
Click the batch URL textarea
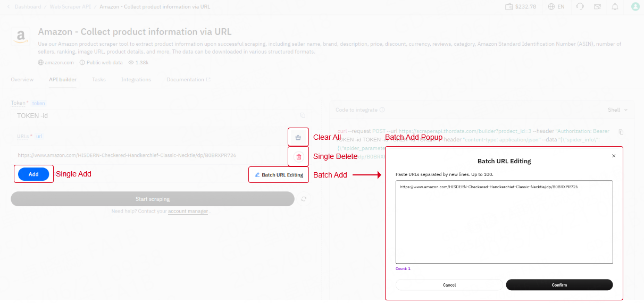click(504, 222)
